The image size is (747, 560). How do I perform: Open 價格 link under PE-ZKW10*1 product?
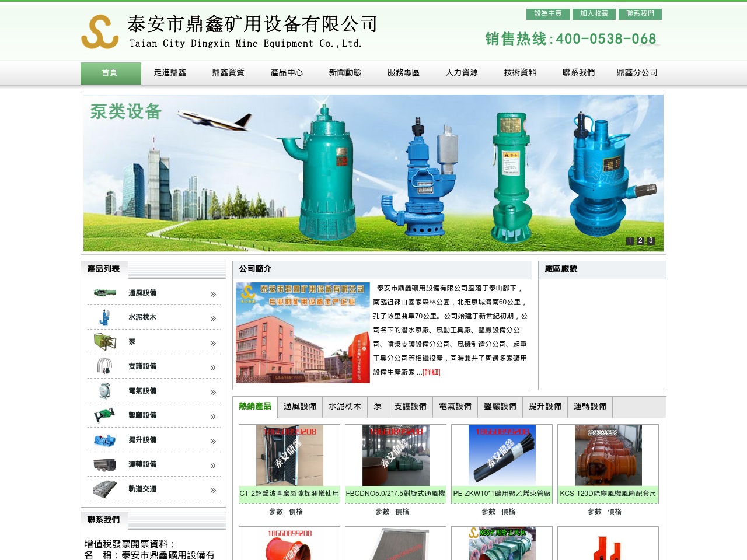(x=508, y=512)
